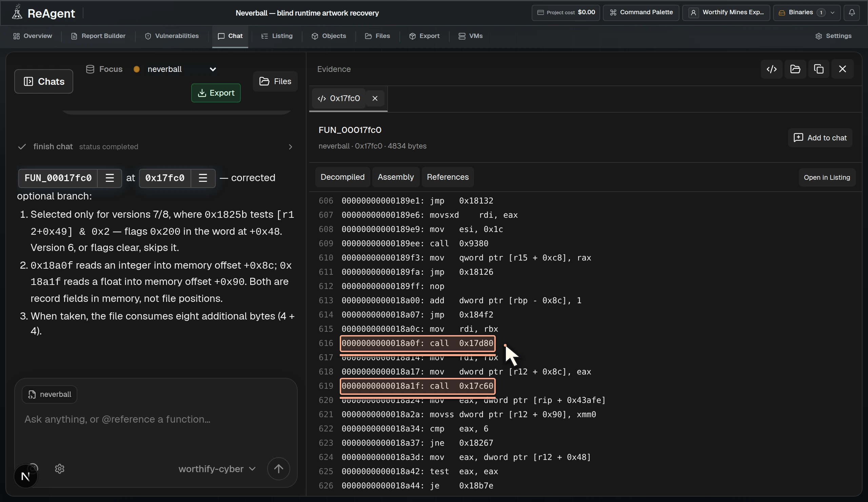Open the menu icon next to FUN_00017fc0
Screen dimensions: 868x502
(110, 178)
